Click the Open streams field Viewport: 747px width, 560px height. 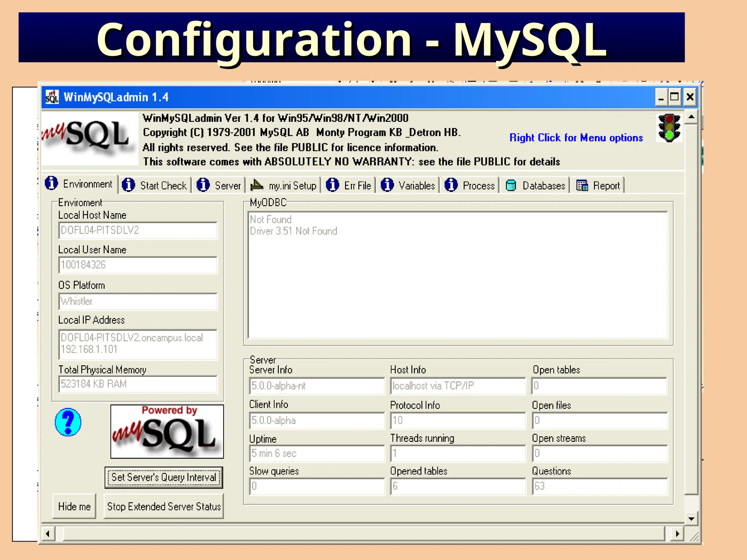click(x=600, y=453)
